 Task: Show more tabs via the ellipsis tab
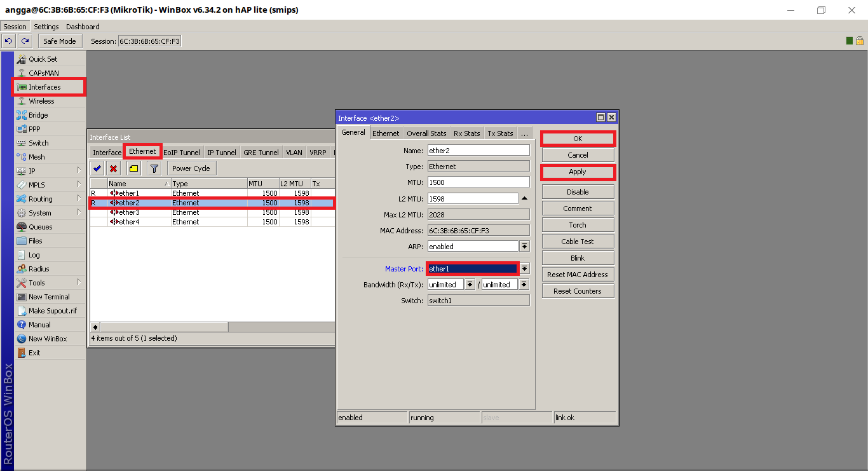[524, 133]
